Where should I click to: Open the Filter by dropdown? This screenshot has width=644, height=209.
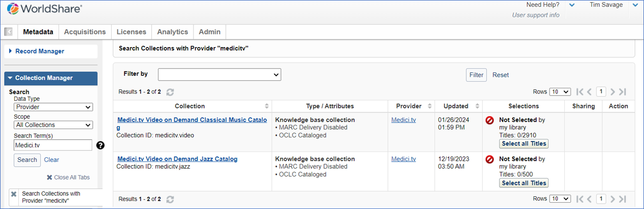point(219,75)
